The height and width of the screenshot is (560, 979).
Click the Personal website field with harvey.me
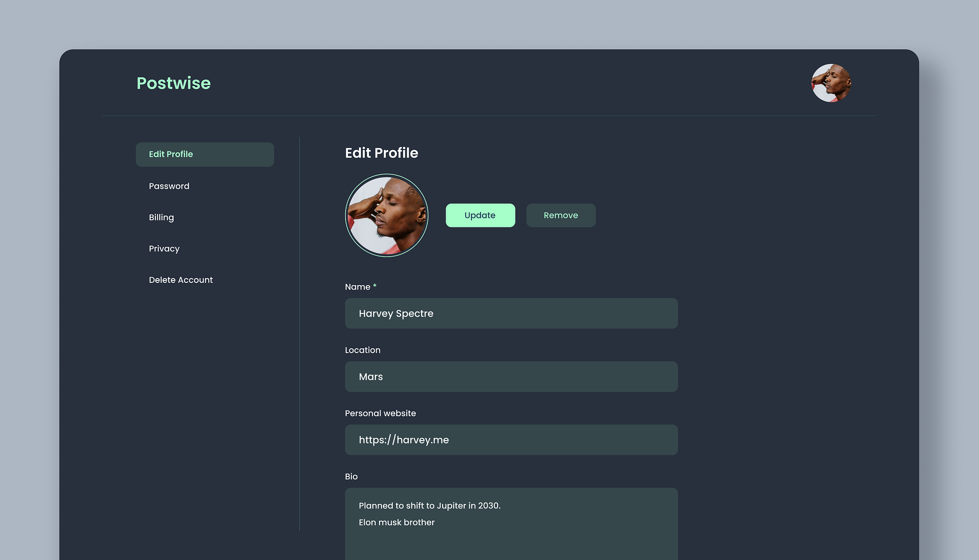[511, 440]
